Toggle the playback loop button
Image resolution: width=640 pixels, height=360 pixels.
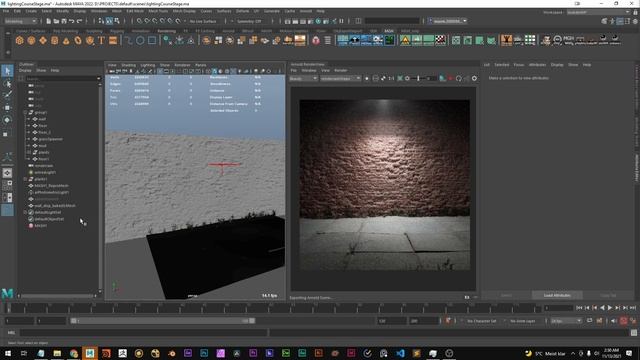pyautogui.click(x=589, y=321)
